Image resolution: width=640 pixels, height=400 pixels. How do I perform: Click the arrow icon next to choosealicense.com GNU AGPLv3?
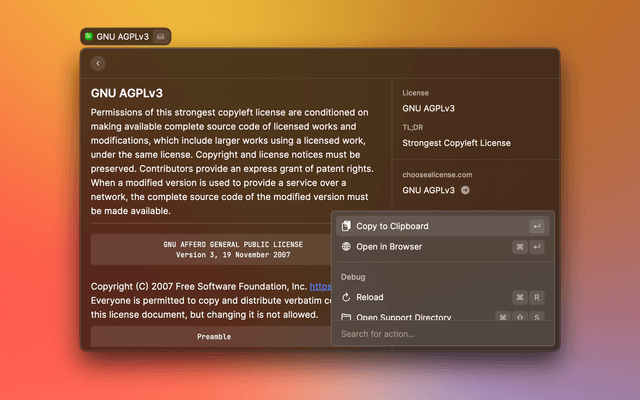[465, 190]
